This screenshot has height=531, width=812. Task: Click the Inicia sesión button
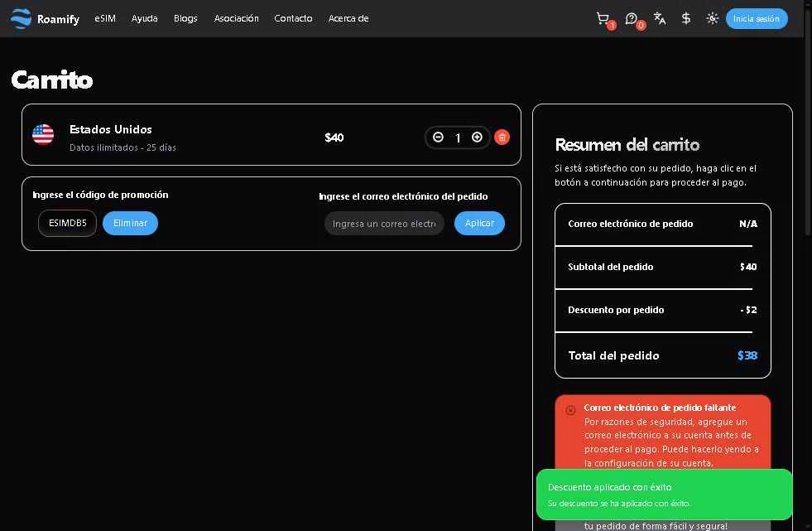(x=757, y=19)
